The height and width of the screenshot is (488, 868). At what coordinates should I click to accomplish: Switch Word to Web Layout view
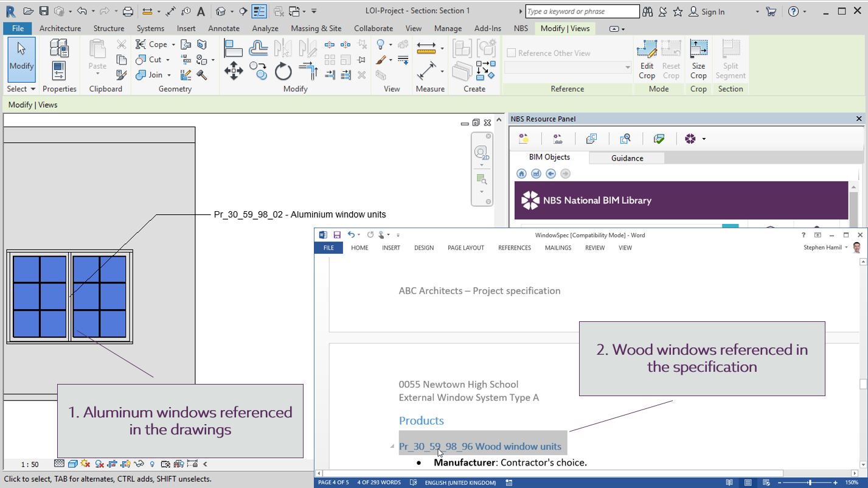[766, 483]
